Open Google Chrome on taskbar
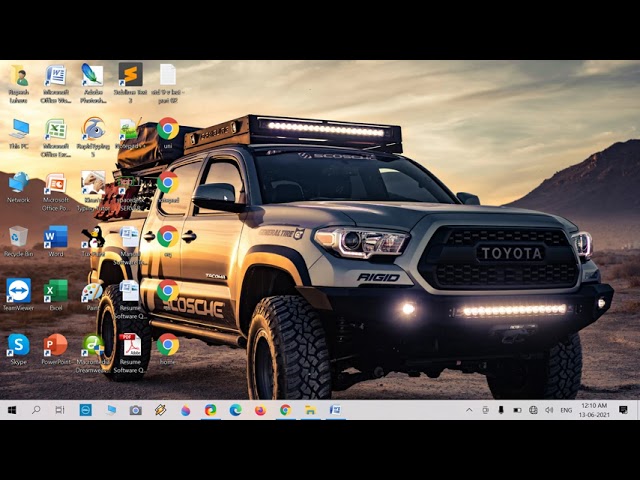640x480 pixels. tap(285, 410)
